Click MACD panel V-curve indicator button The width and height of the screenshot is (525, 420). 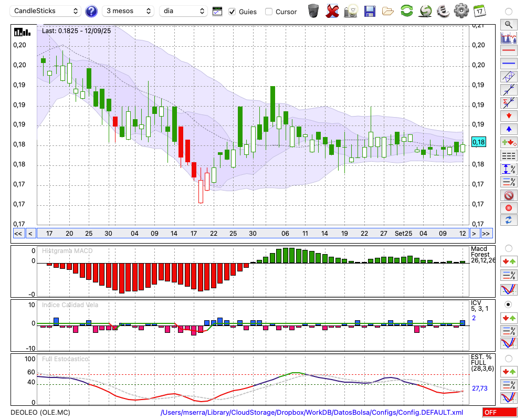coord(509,289)
